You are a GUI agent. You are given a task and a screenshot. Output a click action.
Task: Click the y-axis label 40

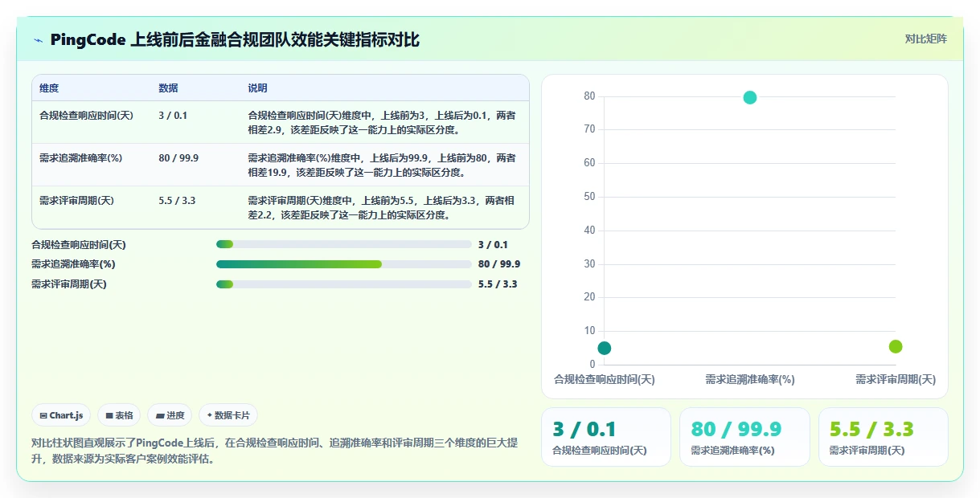pos(589,231)
